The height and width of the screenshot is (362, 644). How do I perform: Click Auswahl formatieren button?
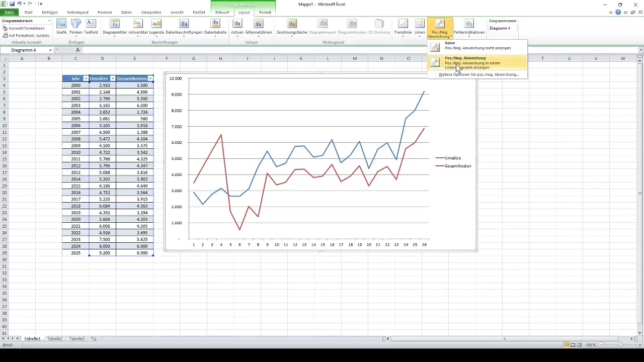pos(23,28)
